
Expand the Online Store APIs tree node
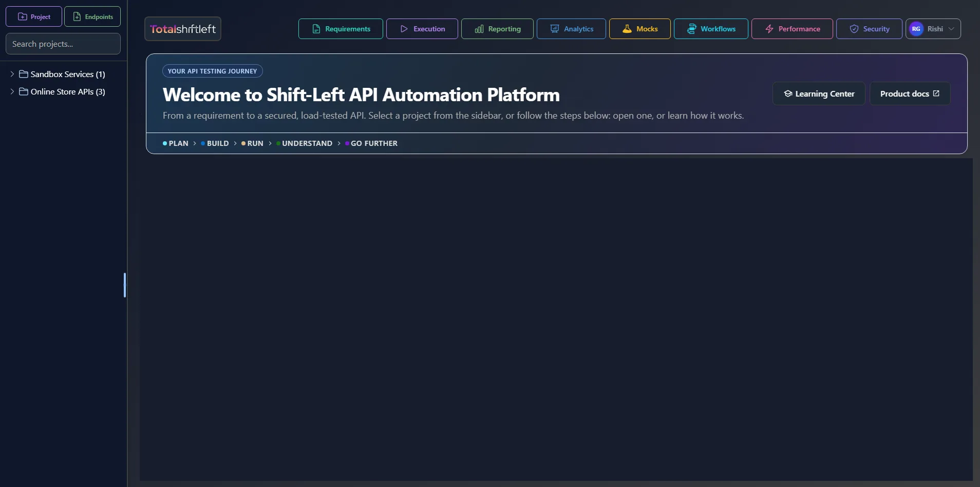coord(12,91)
